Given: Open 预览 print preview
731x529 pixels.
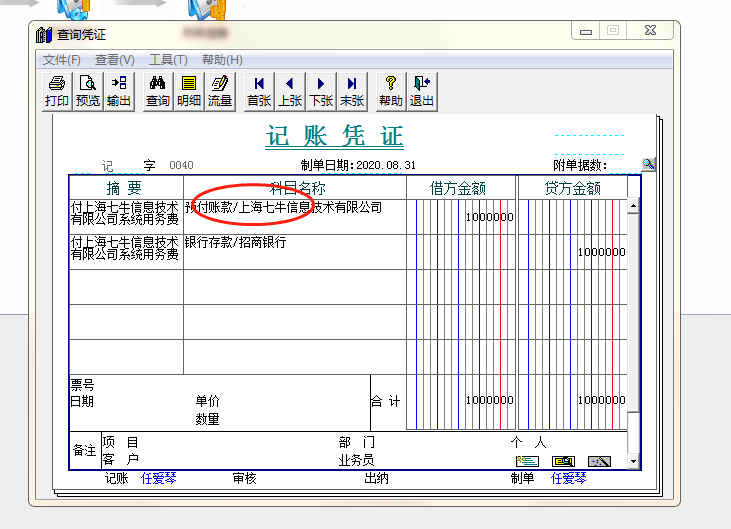Looking at the screenshot, I should tap(88, 91).
